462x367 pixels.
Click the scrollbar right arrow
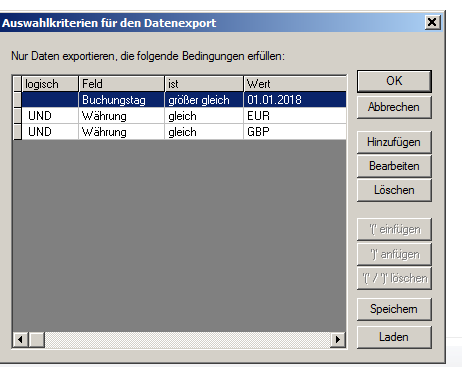[338, 339]
